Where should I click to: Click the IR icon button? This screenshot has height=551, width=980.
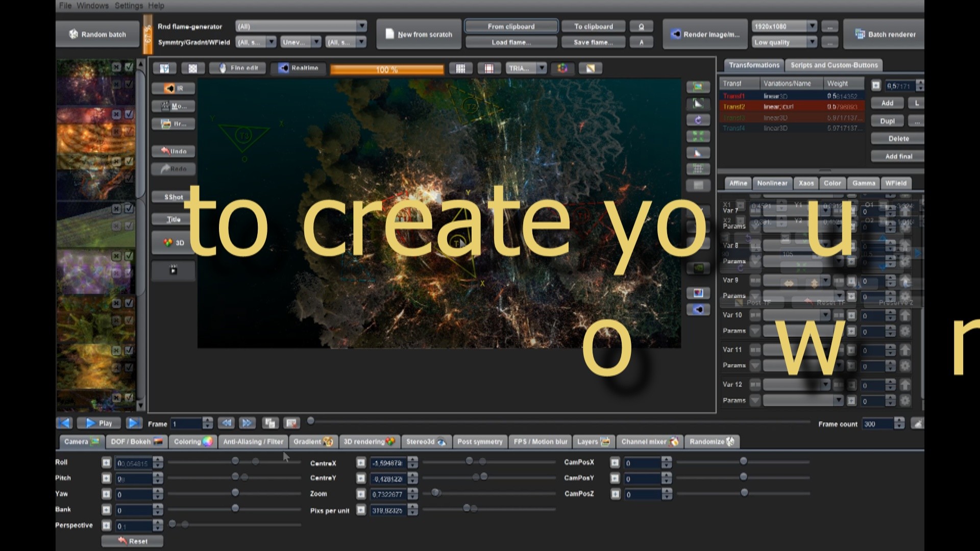174,88
